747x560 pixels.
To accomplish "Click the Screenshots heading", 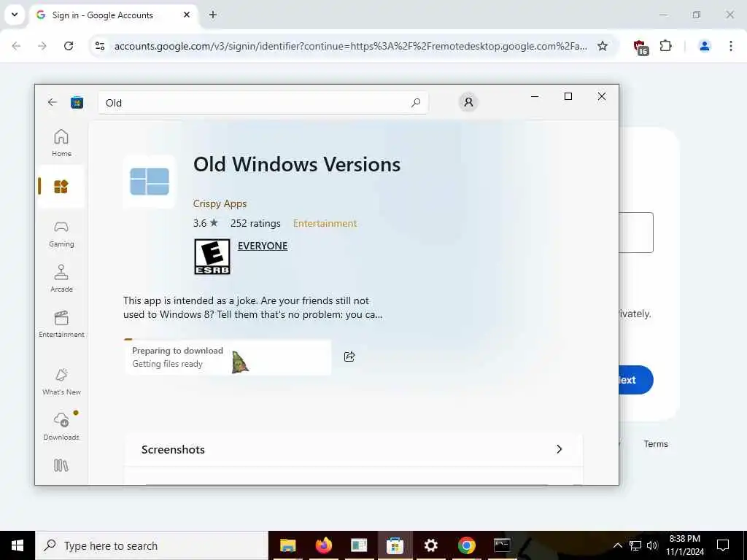I will [x=173, y=449].
